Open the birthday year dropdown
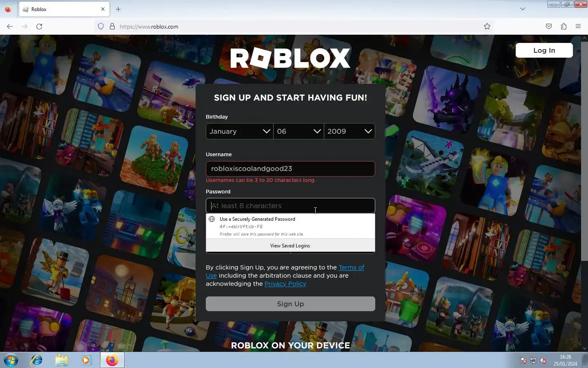This screenshot has height=368, width=588. tap(350, 131)
